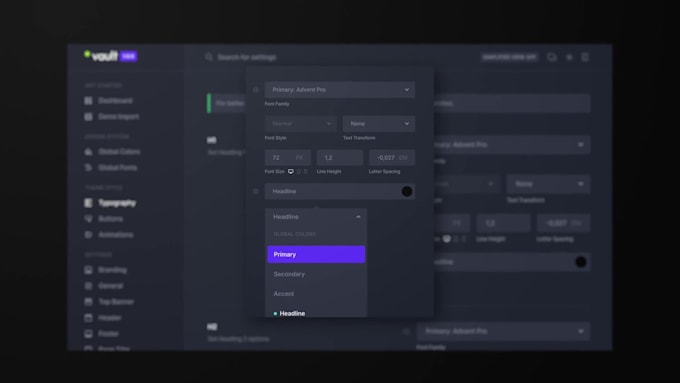Open the Dashboard sidebar icon
Image resolution: width=680 pixels, height=383 pixels.
tap(88, 101)
